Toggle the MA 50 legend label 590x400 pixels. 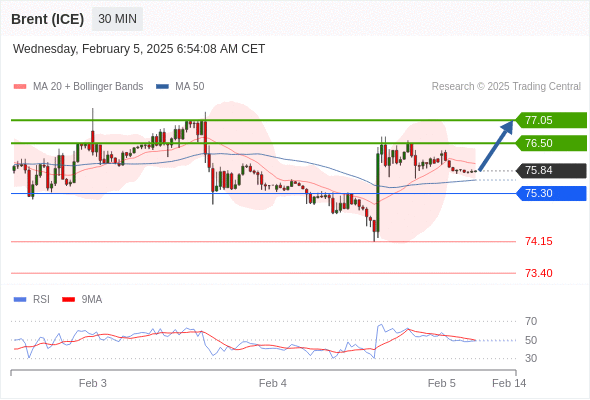point(190,87)
